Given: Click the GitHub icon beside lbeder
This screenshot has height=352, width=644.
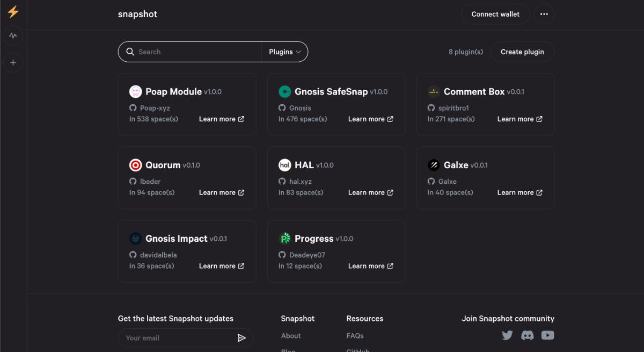Looking at the screenshot, I should point(133,182).
